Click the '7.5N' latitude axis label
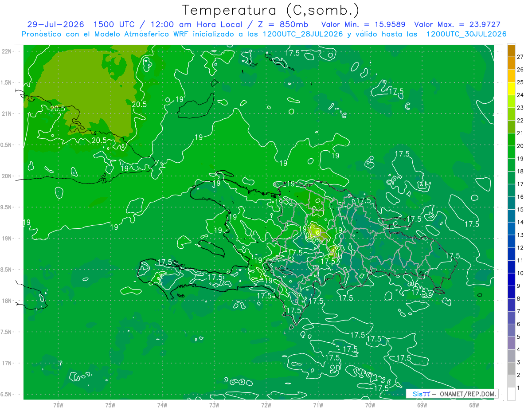The height and width of the screenshot is (411, 532). (6, 332)
